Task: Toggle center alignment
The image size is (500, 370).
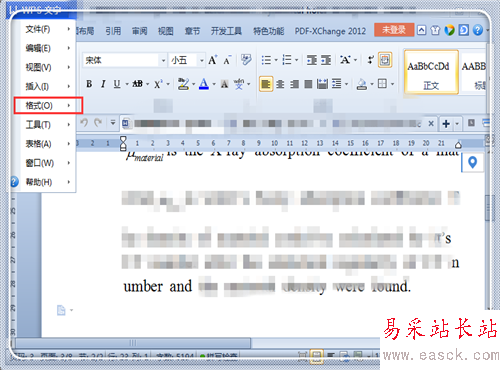Action: (280, 84)
